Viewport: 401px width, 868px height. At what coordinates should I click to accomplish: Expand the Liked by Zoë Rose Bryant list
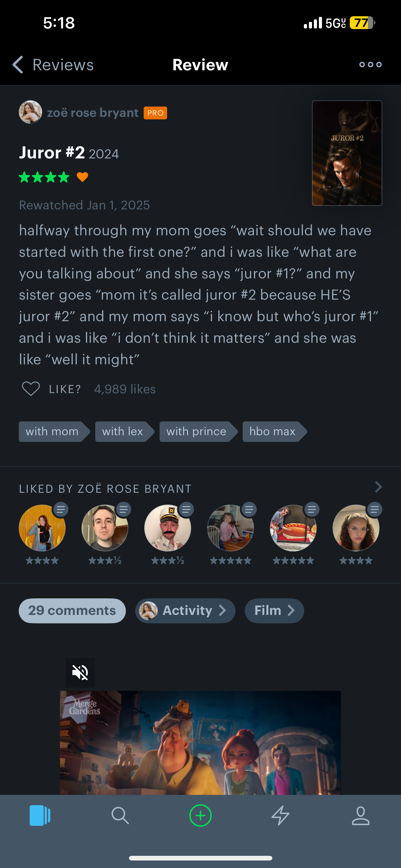(x=378, y=487)
